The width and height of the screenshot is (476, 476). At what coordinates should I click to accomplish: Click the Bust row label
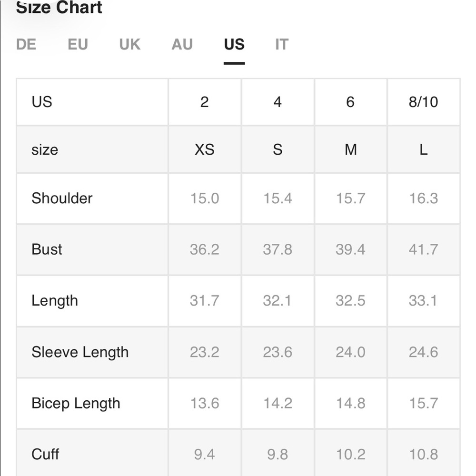(47, 249)
